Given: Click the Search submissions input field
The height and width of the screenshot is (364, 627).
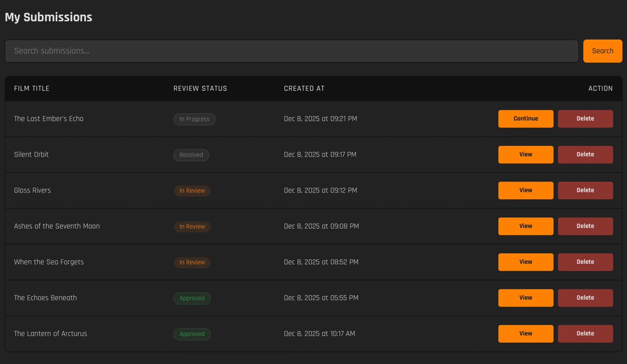Looking at the screenshot, I should click(x=291, y=51).
